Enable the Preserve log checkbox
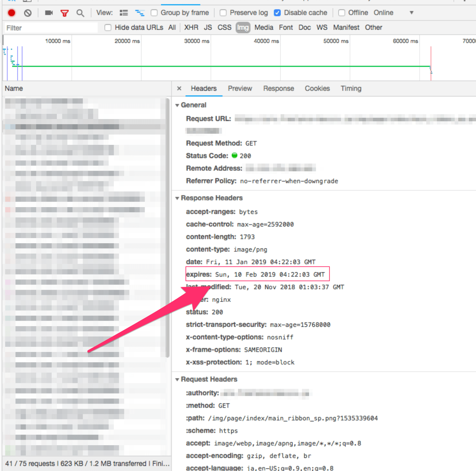 click(223, 13)
